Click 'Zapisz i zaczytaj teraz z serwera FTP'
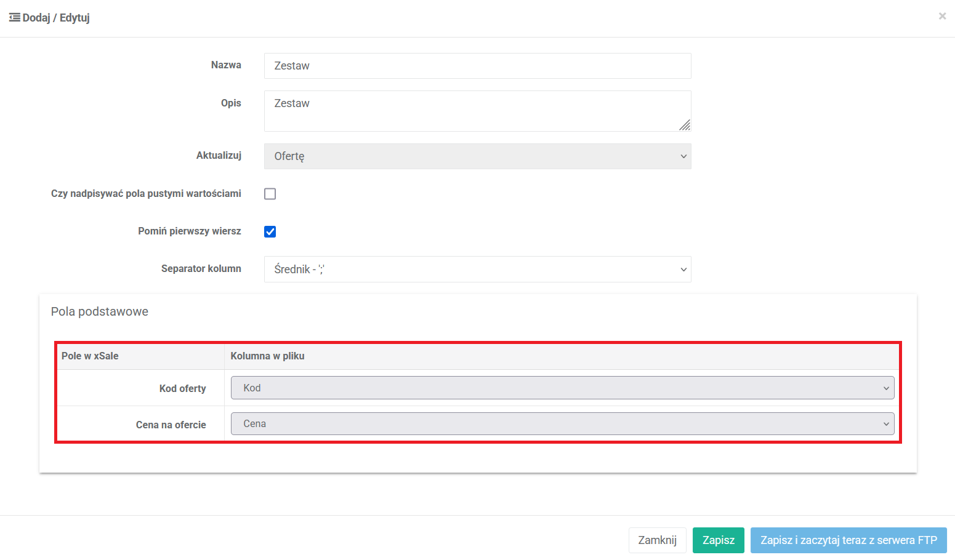Screen dimensions: 955x560 pyautogui.click(x=848, y=540)
